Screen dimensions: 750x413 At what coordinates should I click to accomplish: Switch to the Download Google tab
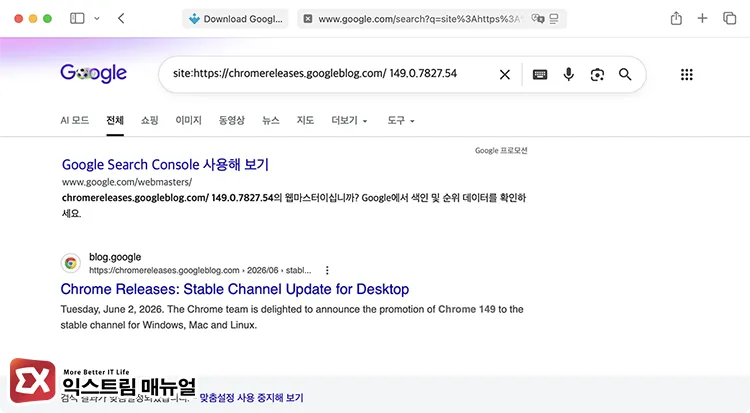click(235, 19)
